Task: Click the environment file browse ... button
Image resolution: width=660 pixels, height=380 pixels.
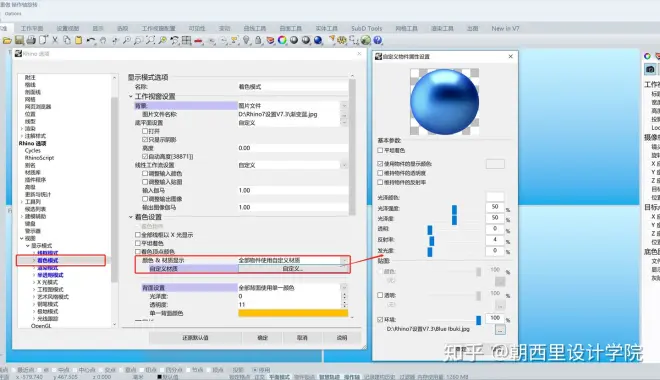Action: tap(500, 330)
